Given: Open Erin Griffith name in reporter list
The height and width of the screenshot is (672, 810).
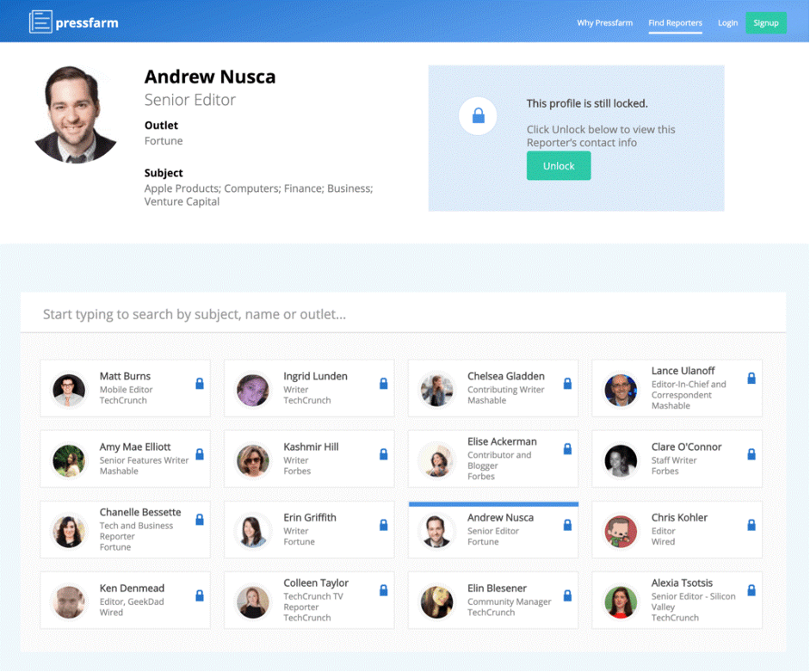Looking at the screenshot, I should pos(309,518).
